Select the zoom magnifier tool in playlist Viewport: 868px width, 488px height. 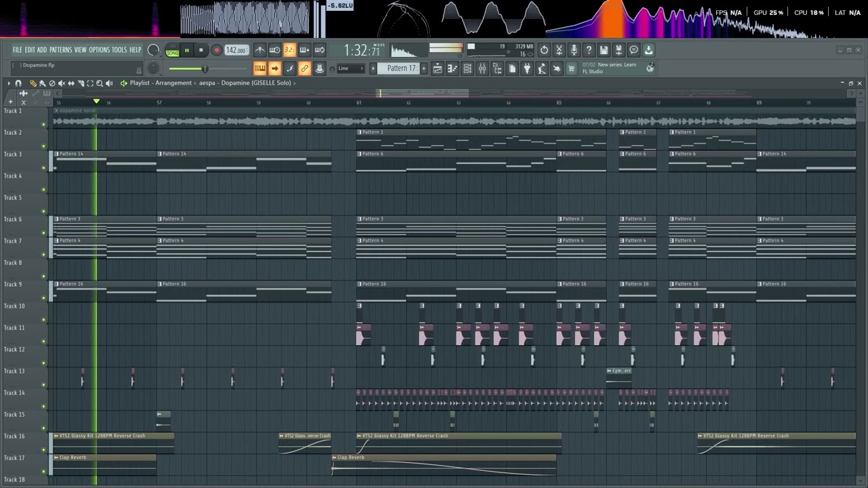pos(100,83)
